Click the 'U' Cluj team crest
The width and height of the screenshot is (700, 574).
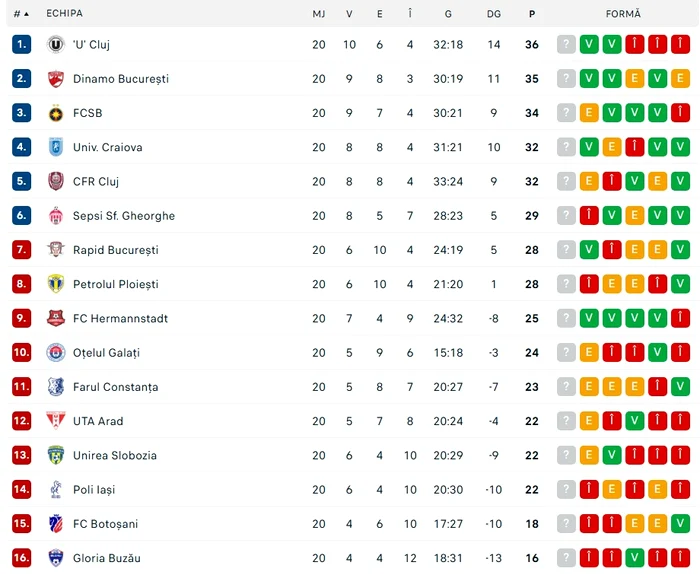(x=56, y=45)
